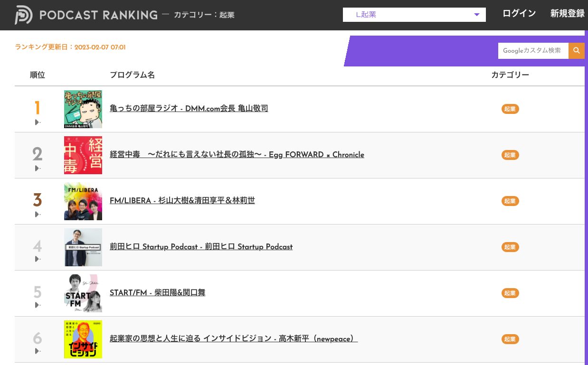
Task: Click the FM/LIBERA cover thumbnail
Action: tap(83, 201)
